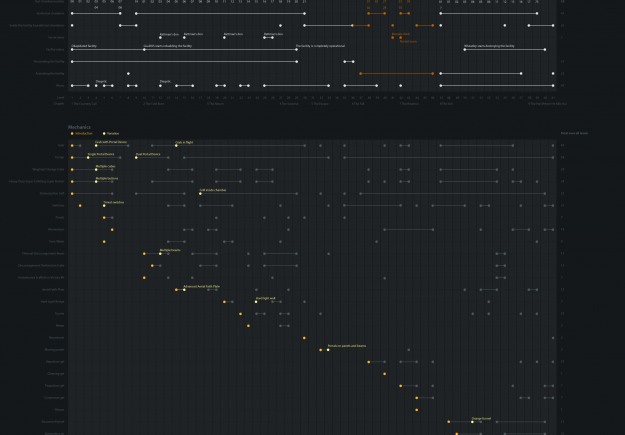Select the 'Excursion Funnel' row label
Screen dimensions: 625x435
pyautogui.click(x=53, y=421)
